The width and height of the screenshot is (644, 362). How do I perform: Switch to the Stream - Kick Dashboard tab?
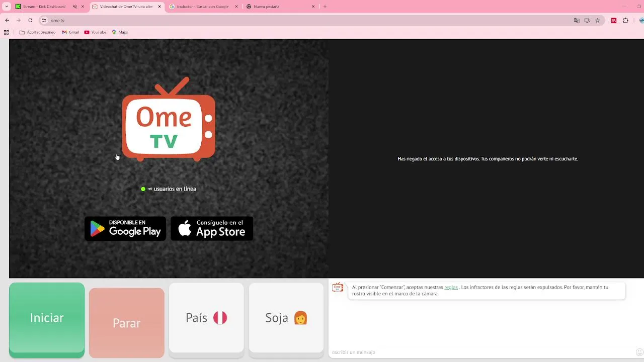pyautogui.click(x=44, y=7)
